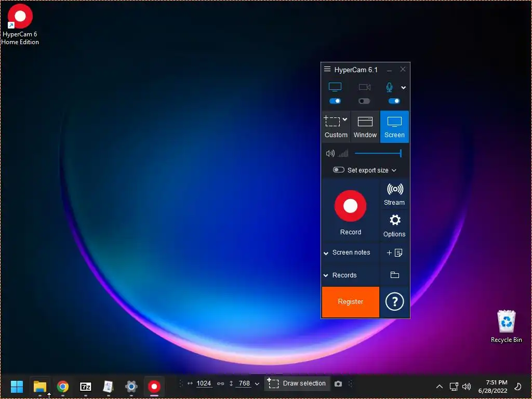Toggle the screen recording switch

pos(335,101)
